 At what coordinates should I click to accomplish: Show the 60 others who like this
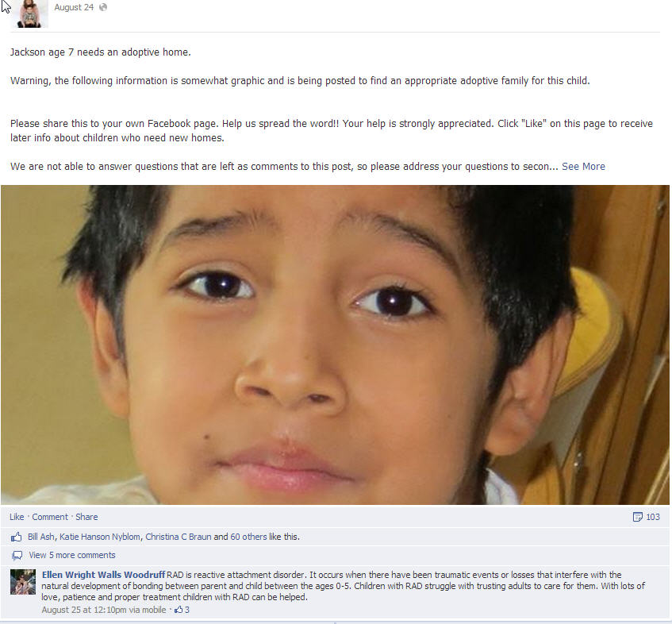(x=248, y=537)
